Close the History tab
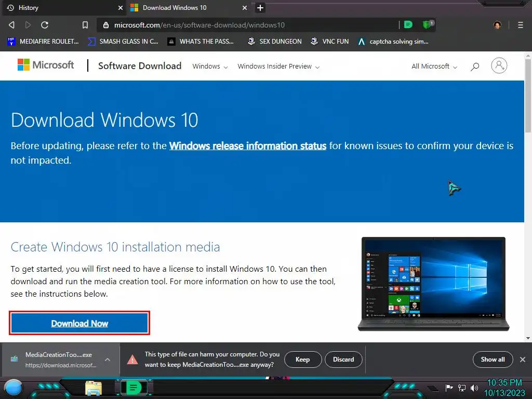This screenshot has height=399, width=532. click(121, 8)
